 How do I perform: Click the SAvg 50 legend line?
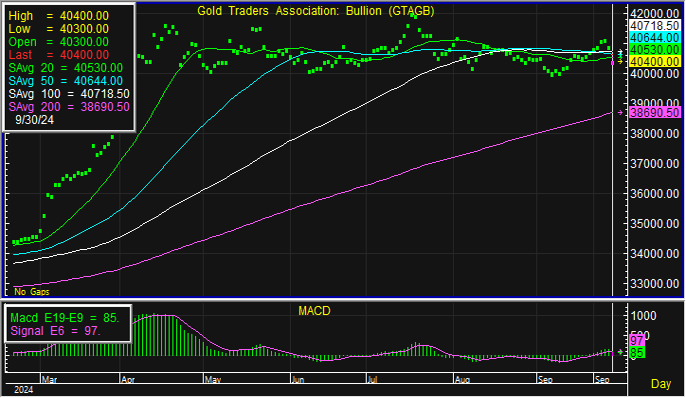pos(66,81)
